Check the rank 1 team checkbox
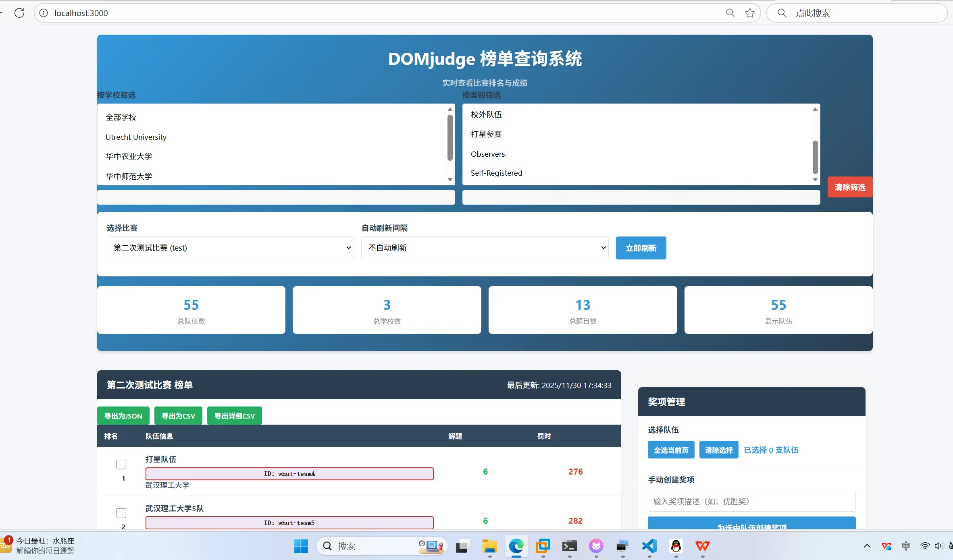953x560 pixels. point(121,465)
